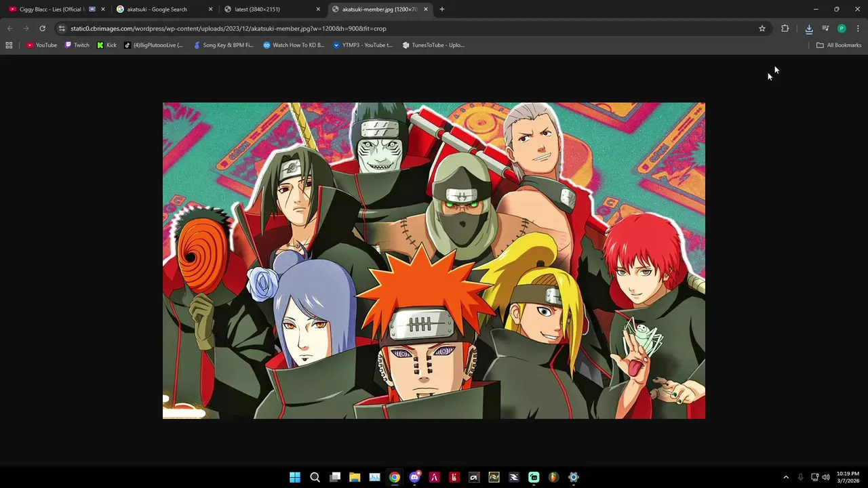868x488 pixels.
Task: Click the picture-in-picture indicator on the Ciggy Blacc tab
Action: click(92, 9)
